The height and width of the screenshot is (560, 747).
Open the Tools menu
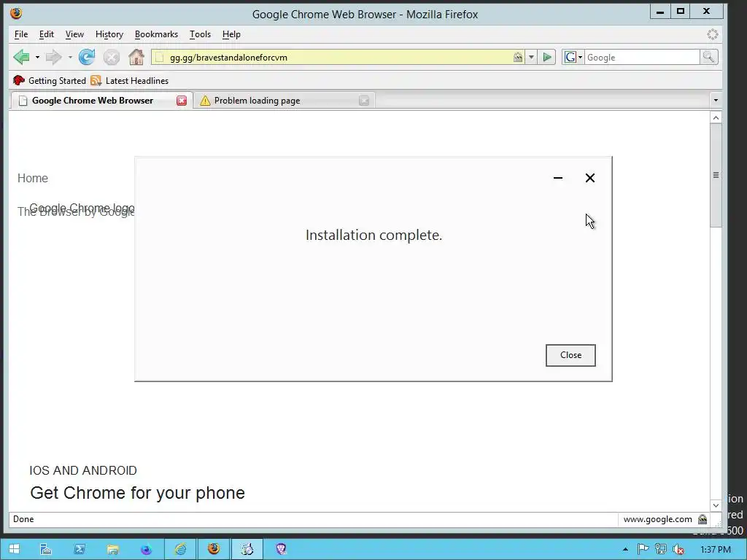click(200, 34)
